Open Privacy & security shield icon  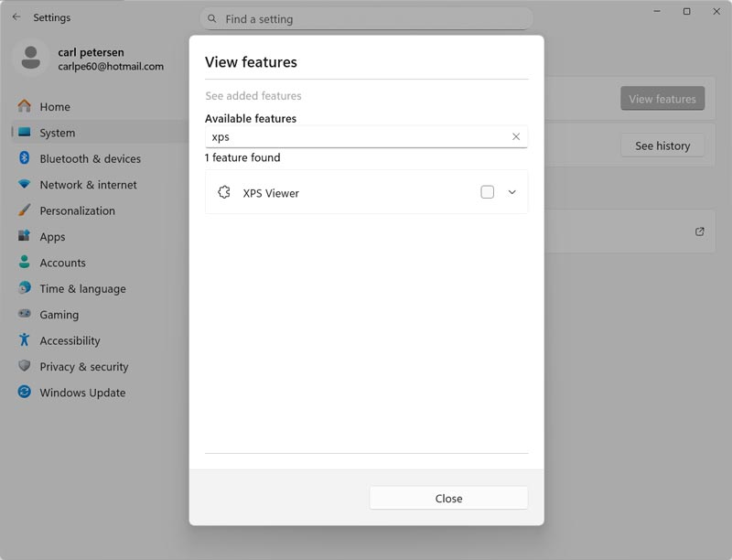(x=25, y=367)
